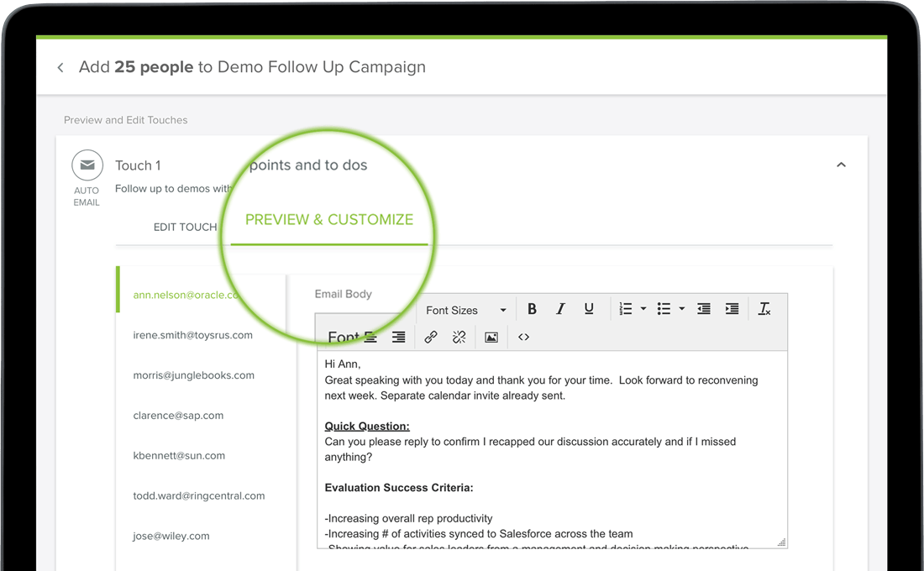
Task: Insert an image into email
Action: [491, 337]
